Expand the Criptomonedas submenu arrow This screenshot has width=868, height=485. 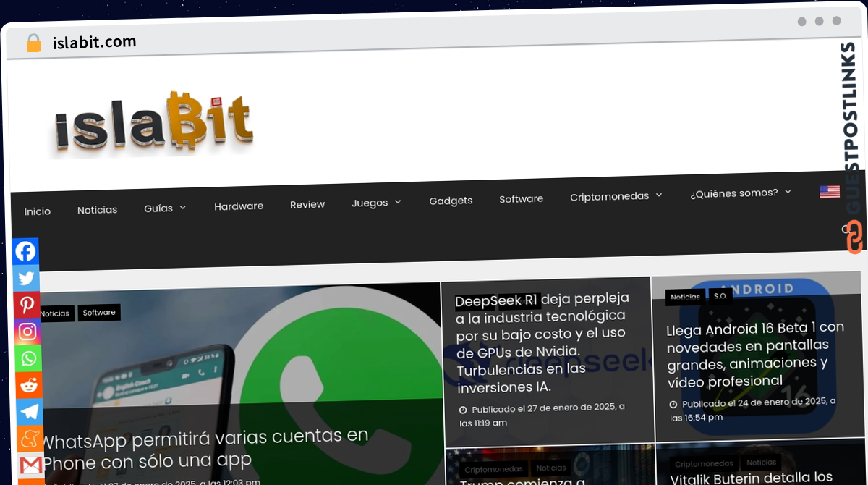point(659,195)
